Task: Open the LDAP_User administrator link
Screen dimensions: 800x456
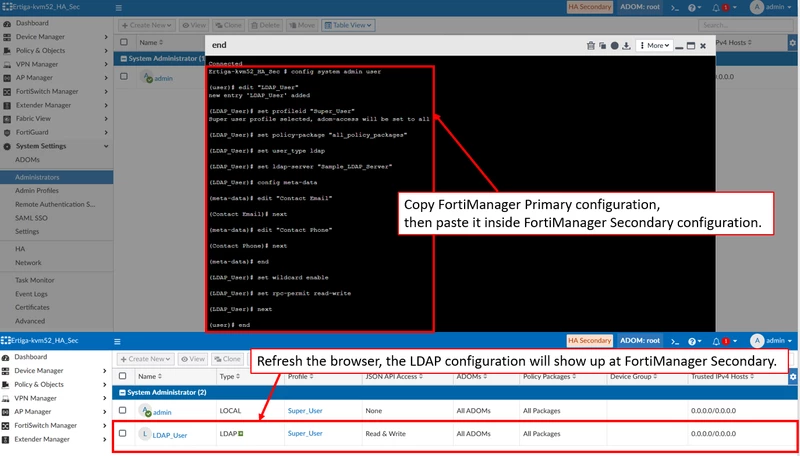Action: point(170,436)
